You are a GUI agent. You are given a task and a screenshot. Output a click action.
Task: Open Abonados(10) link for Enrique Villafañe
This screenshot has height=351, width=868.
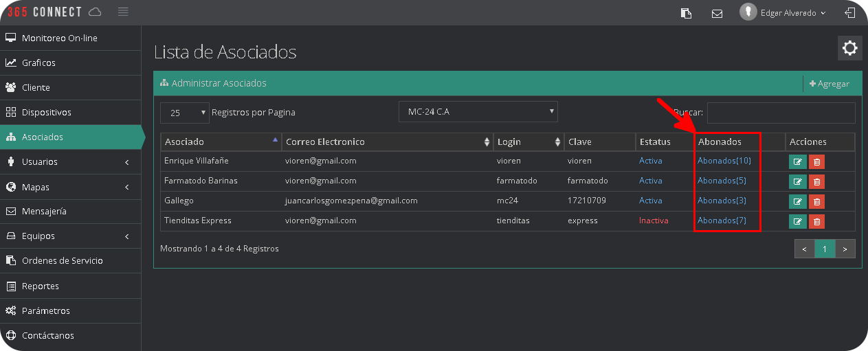coord(724,161)
